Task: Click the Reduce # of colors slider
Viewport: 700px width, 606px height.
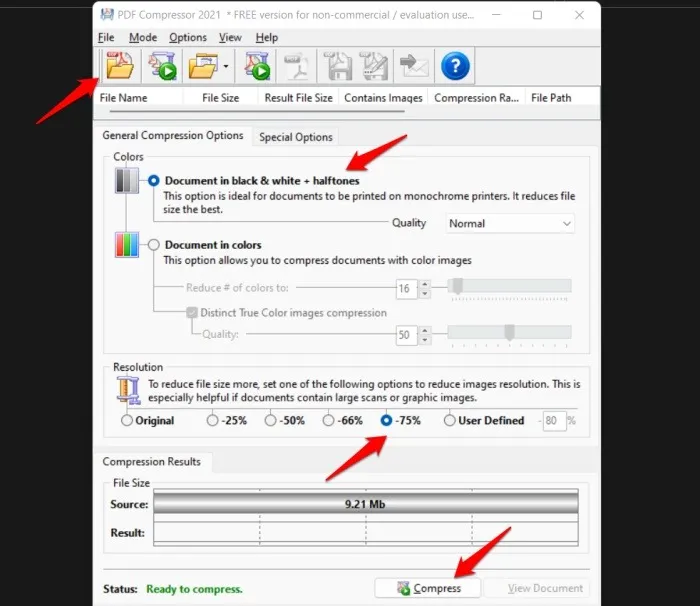Action: coord(509,286)
